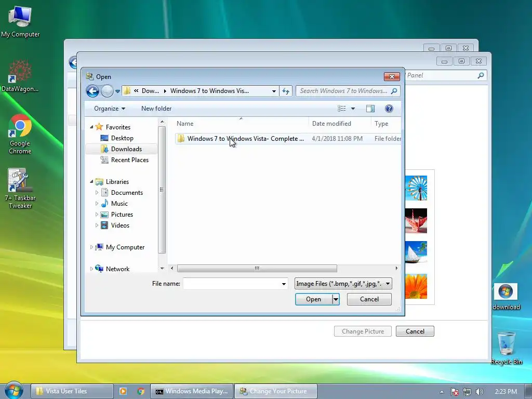Select the orange flower thumbnail
This screenshot has height=399, width=532.
click(416, 286)
